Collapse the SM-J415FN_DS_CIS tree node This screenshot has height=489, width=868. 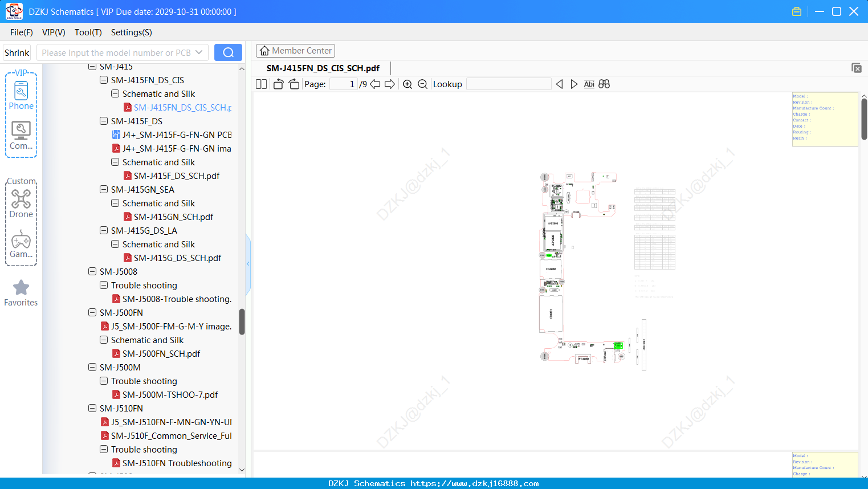point(104,80)
